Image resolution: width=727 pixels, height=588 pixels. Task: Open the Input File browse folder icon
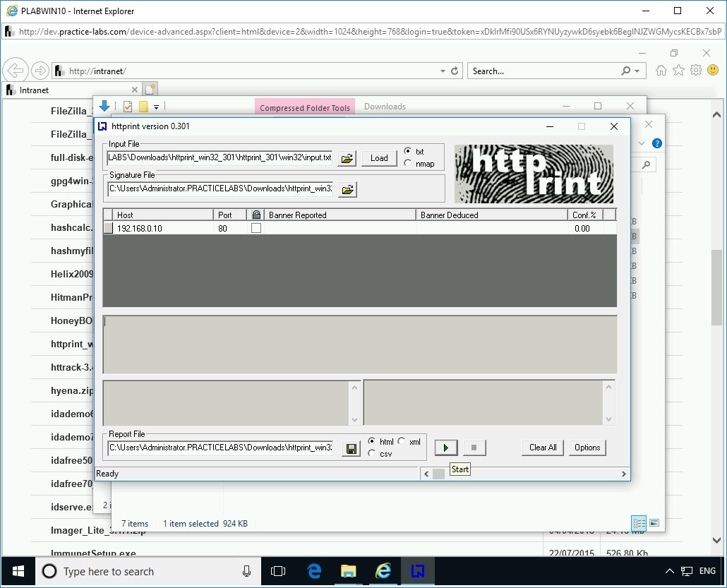[347, 158]
